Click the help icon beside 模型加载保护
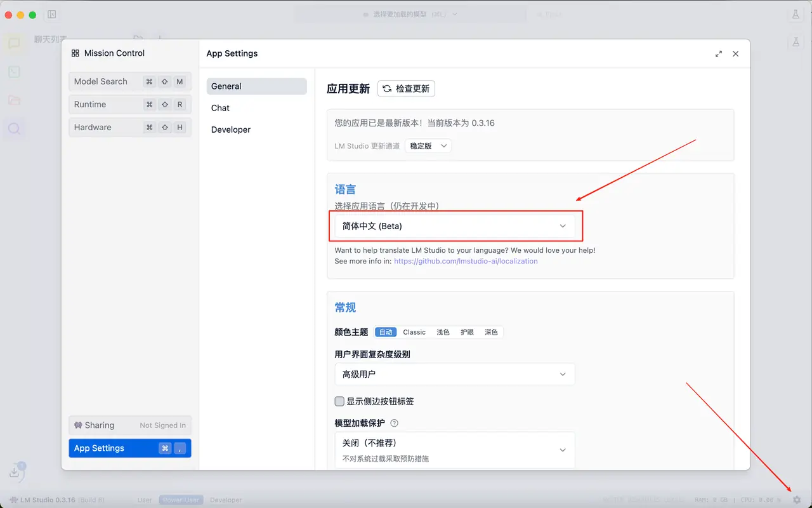The width and height of the screenshot is (812, 508). [394, 423]
